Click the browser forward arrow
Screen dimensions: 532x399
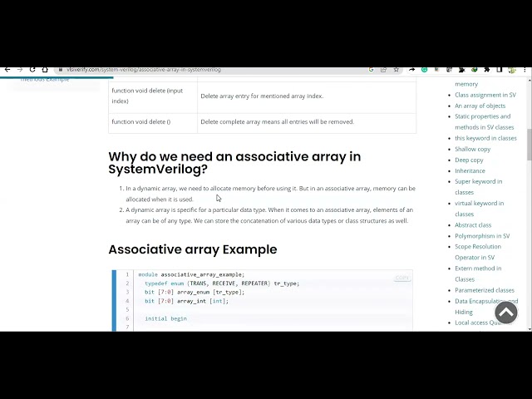click(x=20, y=70)
